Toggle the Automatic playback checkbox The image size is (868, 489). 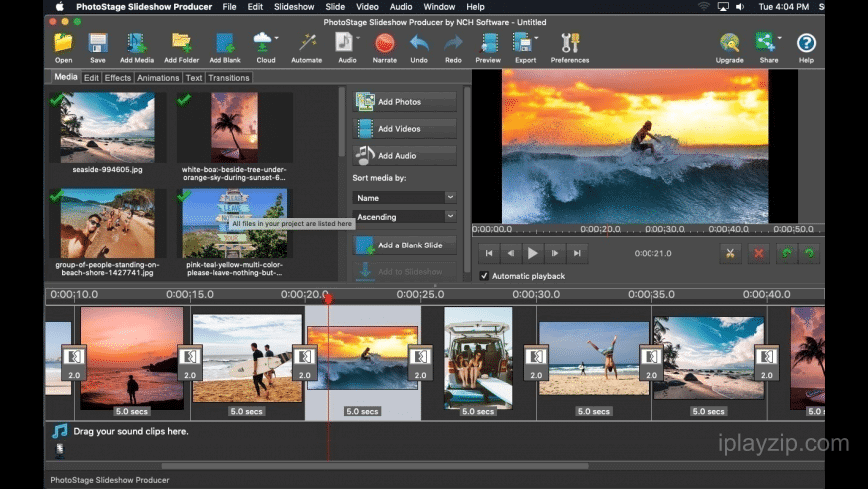click(484, 276)
